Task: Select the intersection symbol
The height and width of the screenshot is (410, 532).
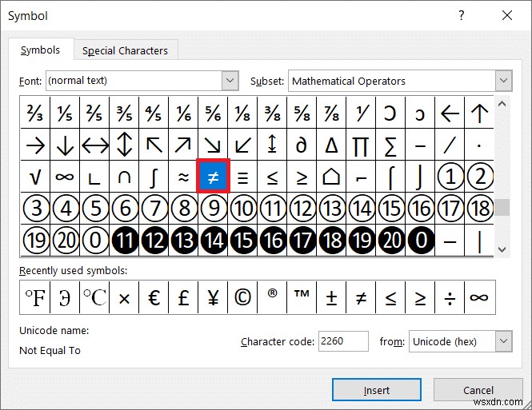Action: [x=124, y=176]
